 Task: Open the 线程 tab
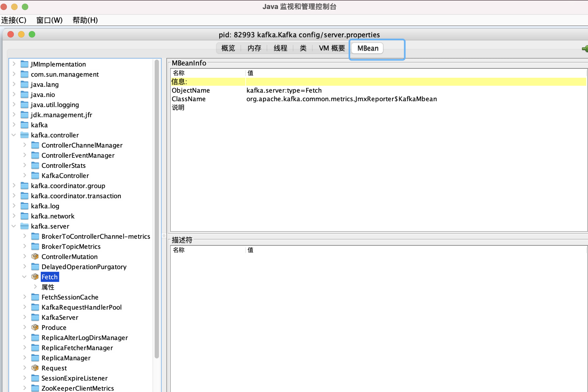pos(280,48)
